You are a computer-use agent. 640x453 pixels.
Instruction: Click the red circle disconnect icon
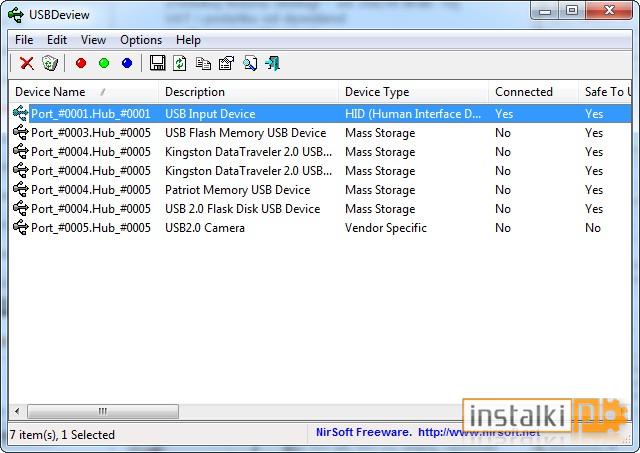(x=81, y=63)
